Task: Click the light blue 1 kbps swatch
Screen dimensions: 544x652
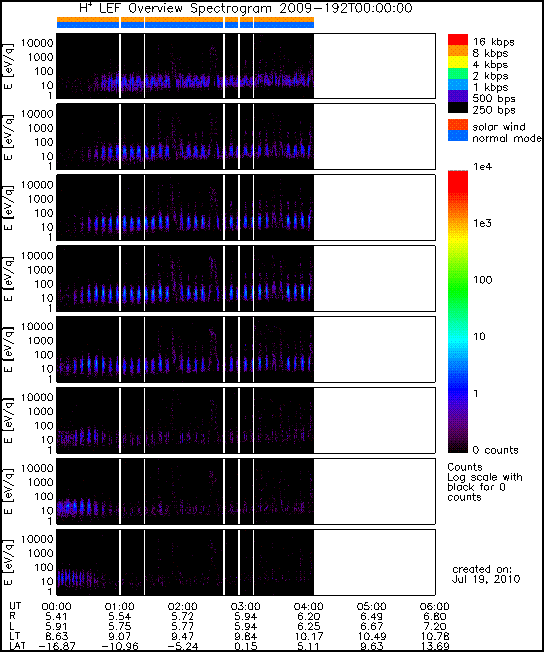Action: point(458,85)
